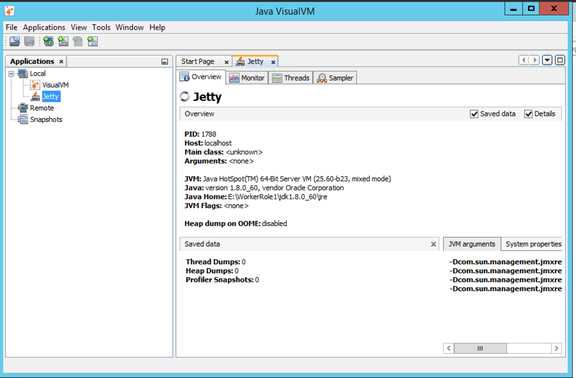Toggle the Saved data checkbox
This screenshot has width=576, height=378.
474,114
